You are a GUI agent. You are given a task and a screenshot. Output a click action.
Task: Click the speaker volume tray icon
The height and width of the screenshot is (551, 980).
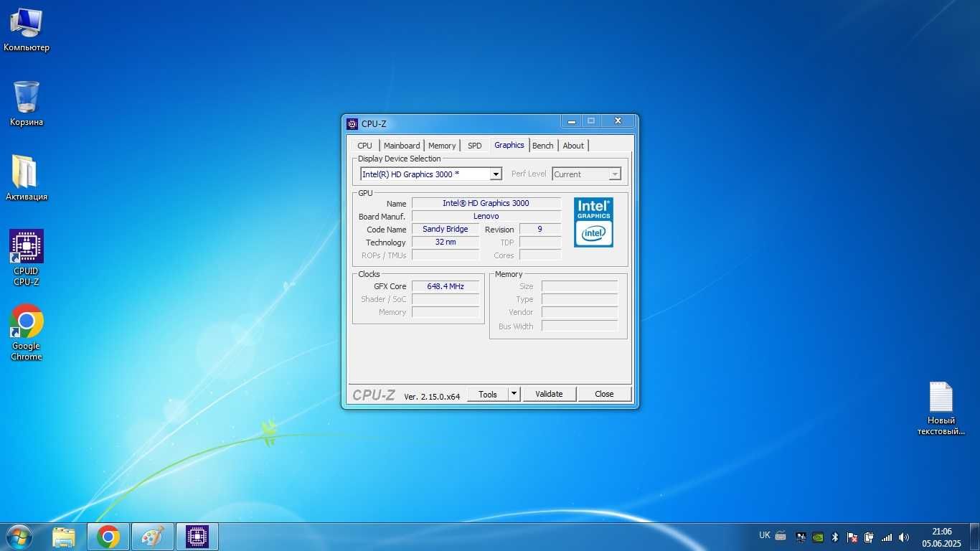click(x=904, y=537)
